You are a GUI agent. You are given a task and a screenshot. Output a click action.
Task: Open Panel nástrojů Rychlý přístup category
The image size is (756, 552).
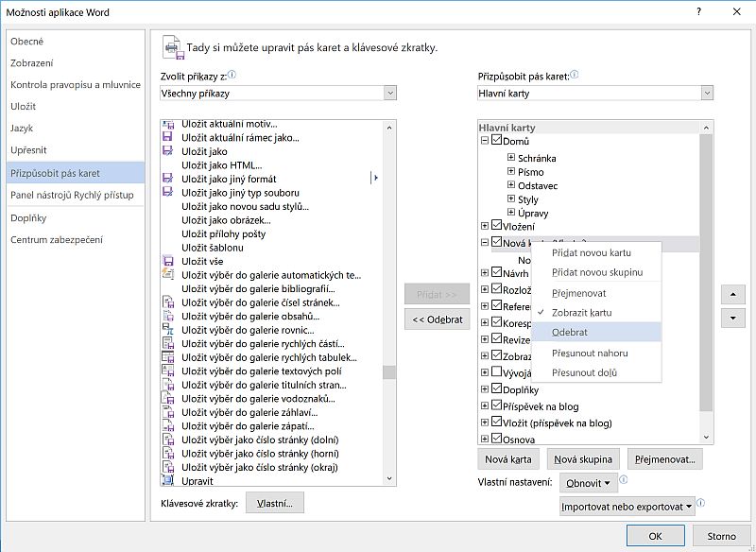(x=76, y=195)
